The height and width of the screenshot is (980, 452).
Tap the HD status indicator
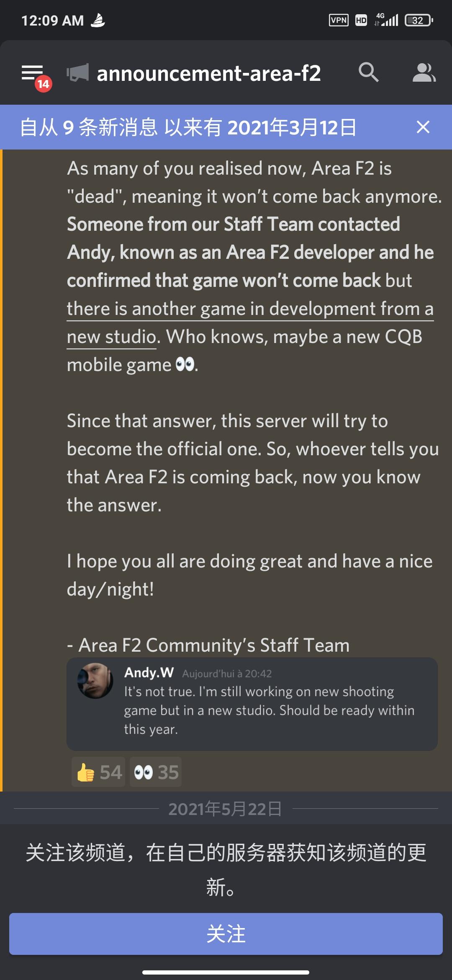click(x=361, y=20)
